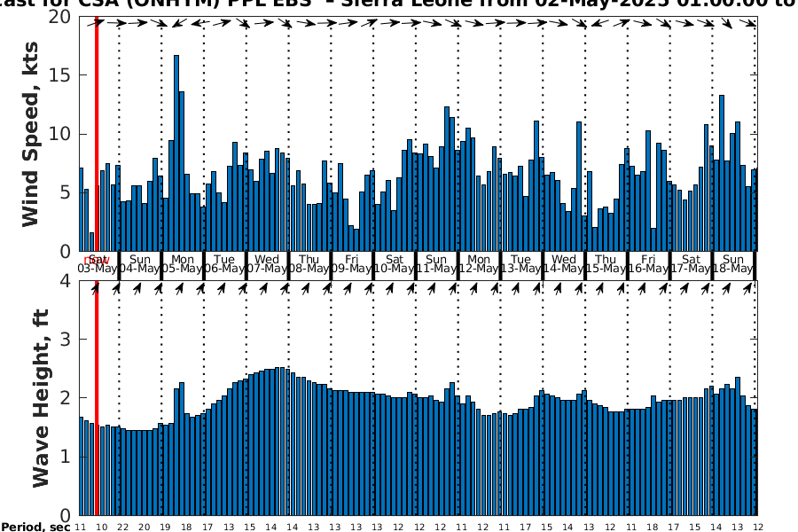Click the '4' tick on wave height axis

point(66,280)
